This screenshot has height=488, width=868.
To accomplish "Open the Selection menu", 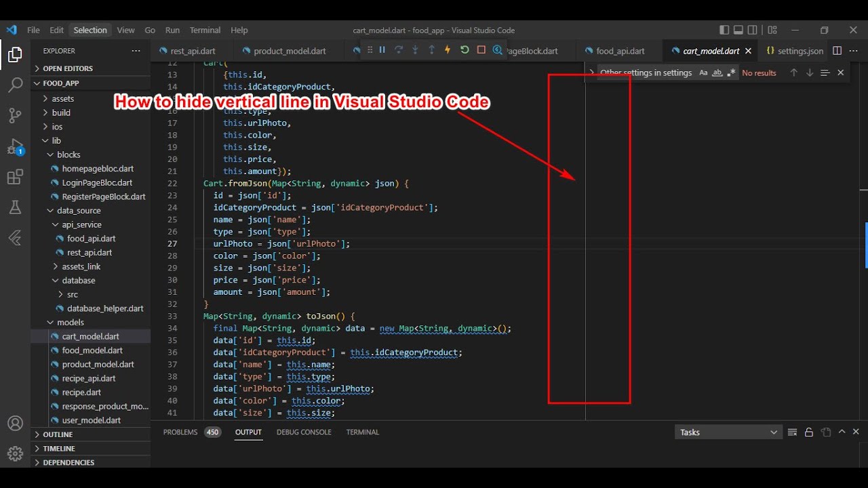I will point(90,30).
